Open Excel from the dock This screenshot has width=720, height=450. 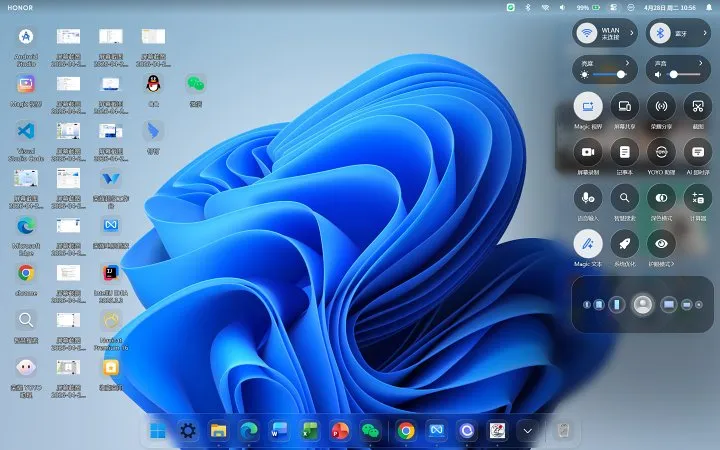click(x=310, y=431)
